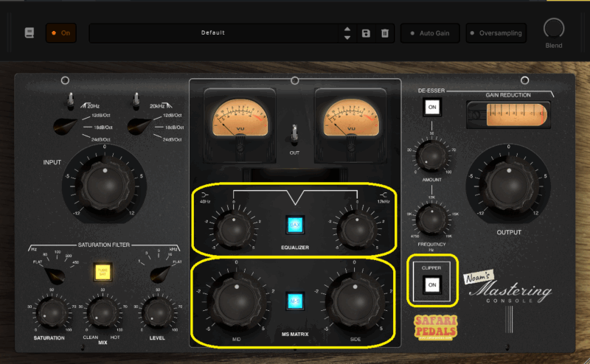590x364 pixels.
Task: Click the large Input knob
Action: point(105,179)
